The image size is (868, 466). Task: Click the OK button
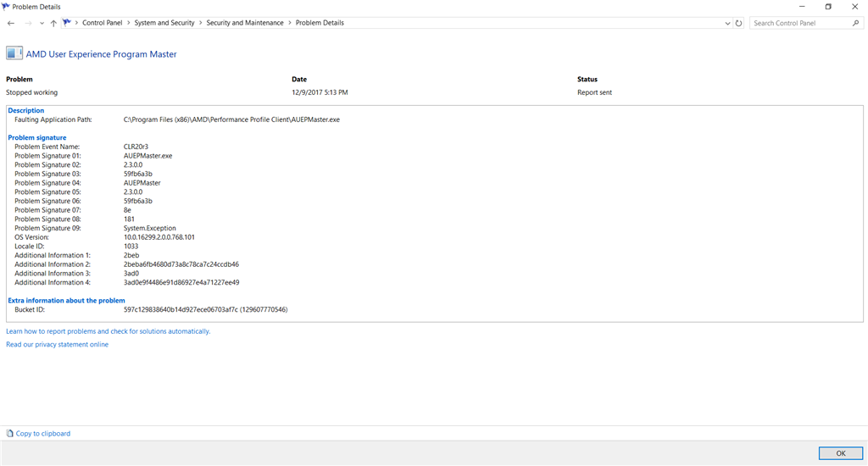840,453
